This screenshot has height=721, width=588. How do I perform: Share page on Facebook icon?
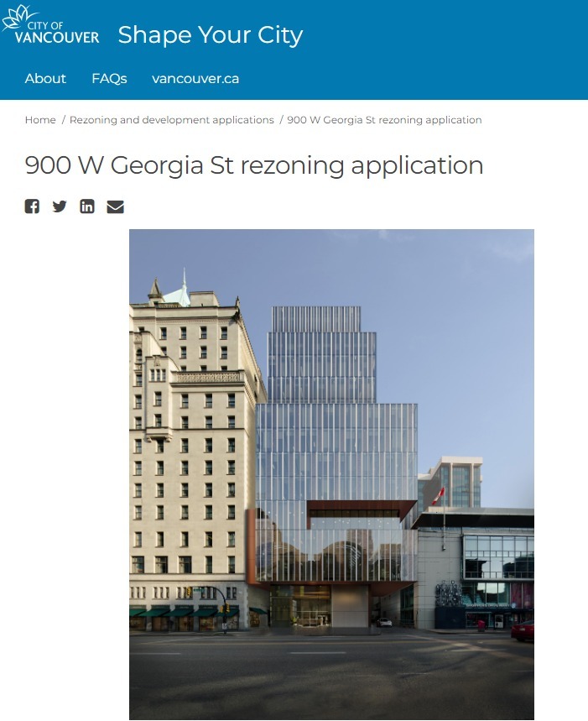click(32, 206)
